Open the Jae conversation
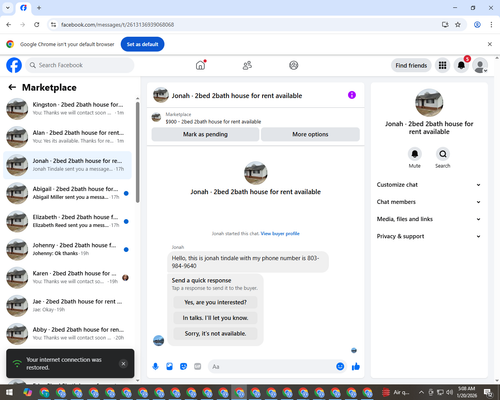500x400 pixels. point(67,305)
